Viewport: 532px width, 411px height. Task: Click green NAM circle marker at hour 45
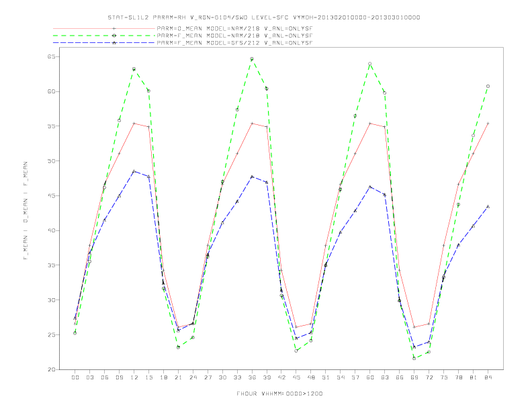tap(296, 351)
